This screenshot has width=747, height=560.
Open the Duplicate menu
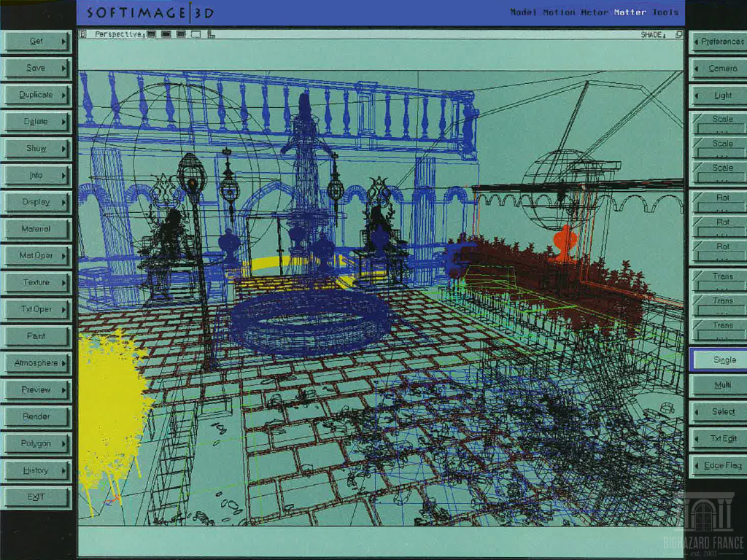[36, 95]
